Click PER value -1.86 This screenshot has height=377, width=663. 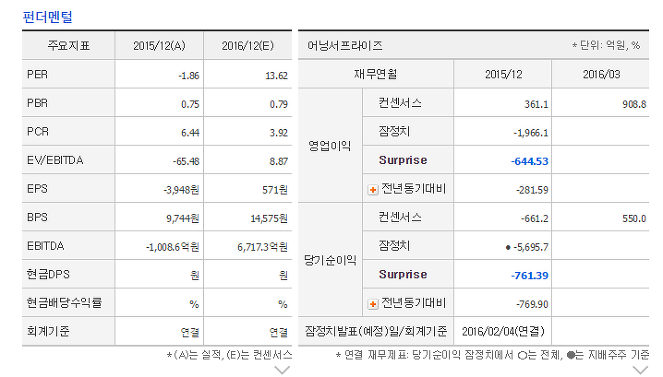(x=189, y=76)
